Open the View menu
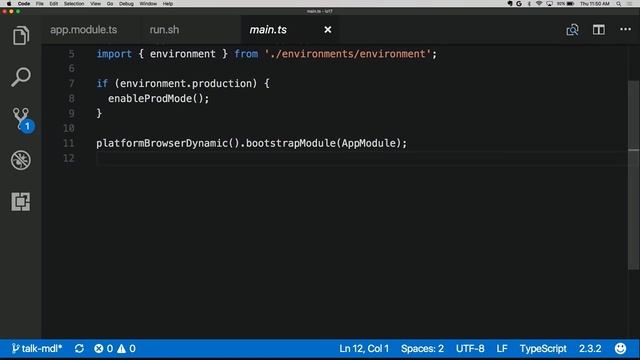Viewport: 640px width, 360px height. pos(96,4)
